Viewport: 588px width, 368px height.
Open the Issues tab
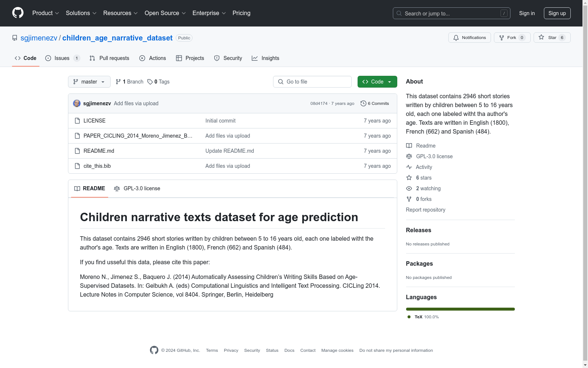point(62,58)
